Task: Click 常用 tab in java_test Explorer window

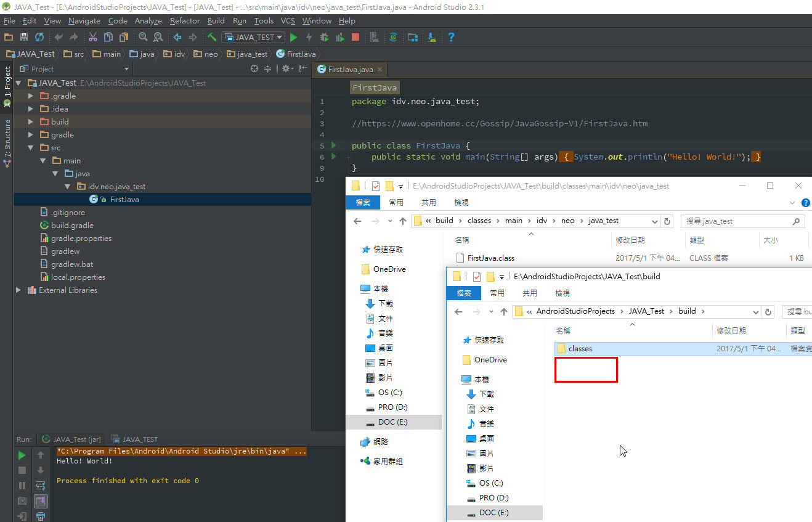Action: click(396, 202)
